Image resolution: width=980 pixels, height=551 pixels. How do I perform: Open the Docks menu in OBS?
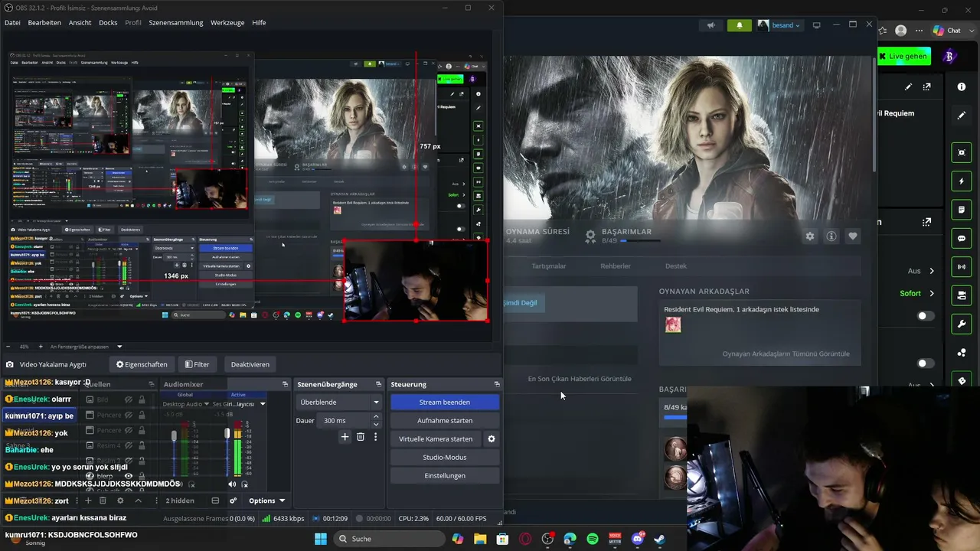(108, 23)
